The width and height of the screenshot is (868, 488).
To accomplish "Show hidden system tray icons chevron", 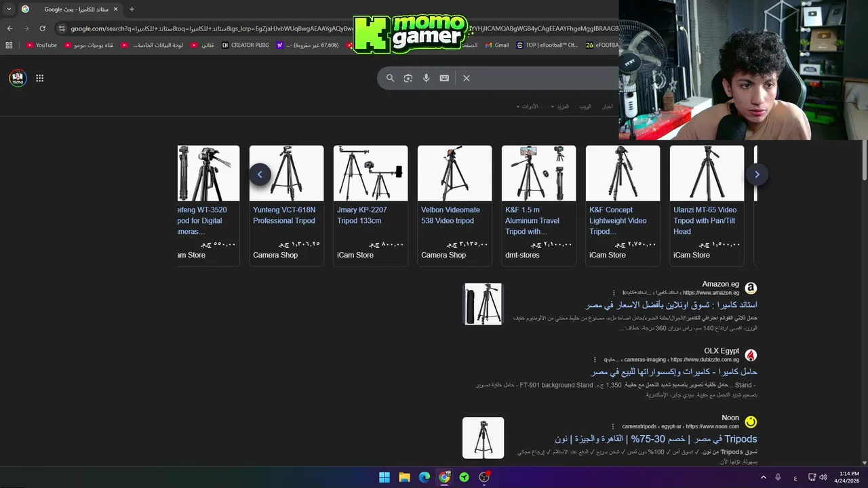I will [x=764, y=477].
